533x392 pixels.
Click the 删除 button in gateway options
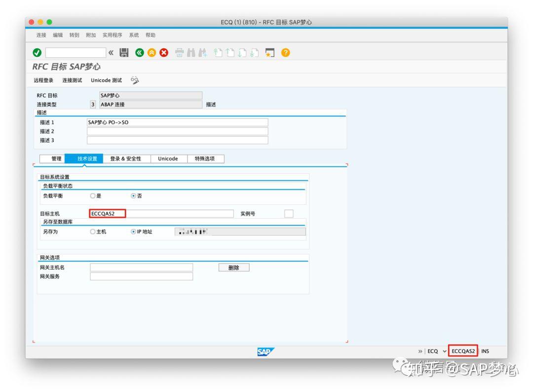[x=234, y=268]
